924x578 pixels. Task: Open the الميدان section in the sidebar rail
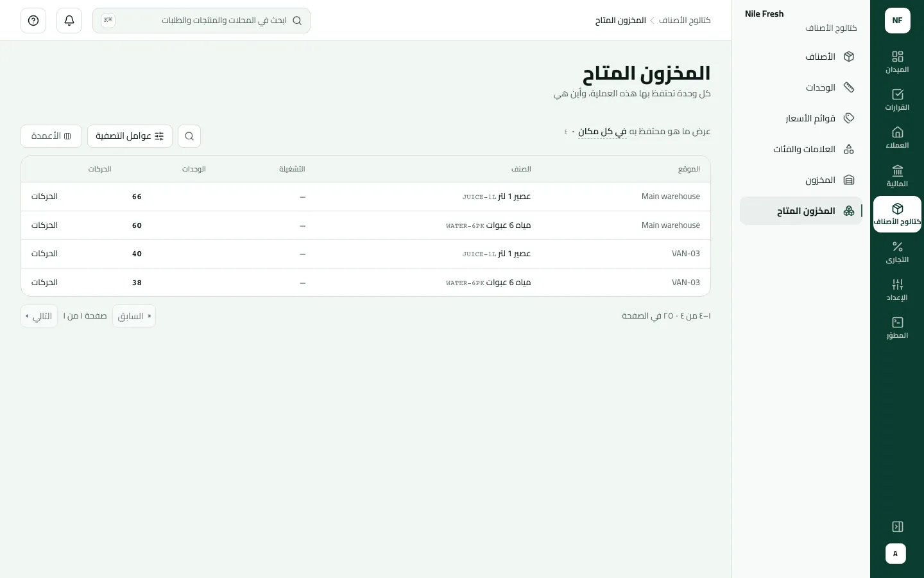tap(897, 62)
